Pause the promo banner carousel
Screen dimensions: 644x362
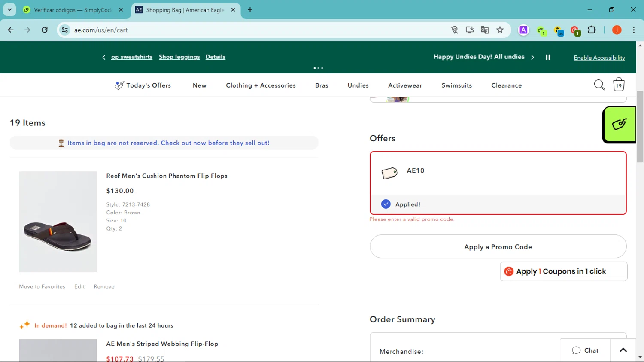(548, 57)
